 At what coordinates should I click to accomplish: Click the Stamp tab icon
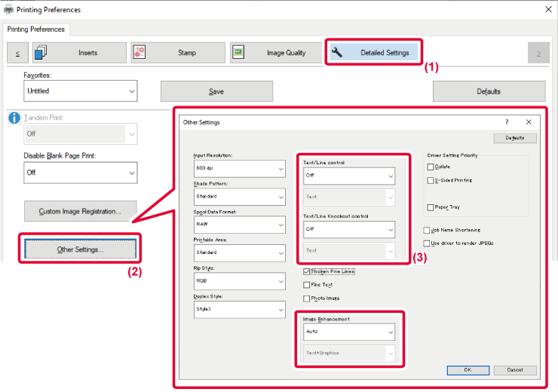pos(139,53)
